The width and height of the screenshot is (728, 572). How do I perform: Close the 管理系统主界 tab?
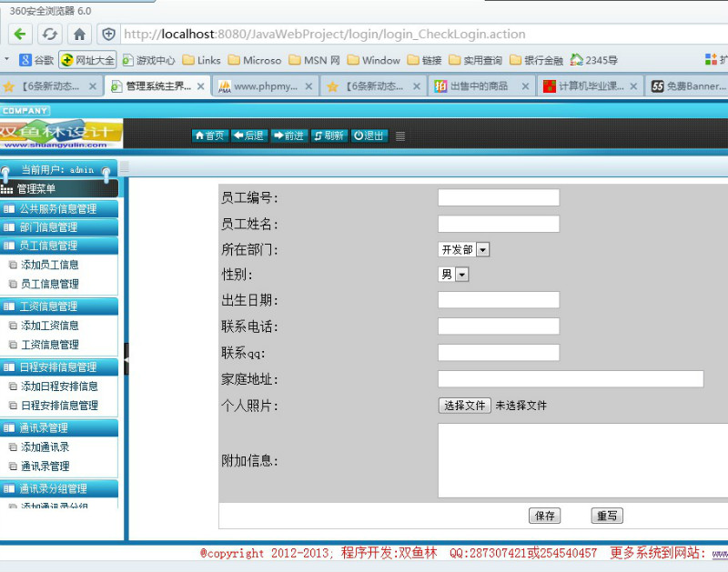(200, 86)
